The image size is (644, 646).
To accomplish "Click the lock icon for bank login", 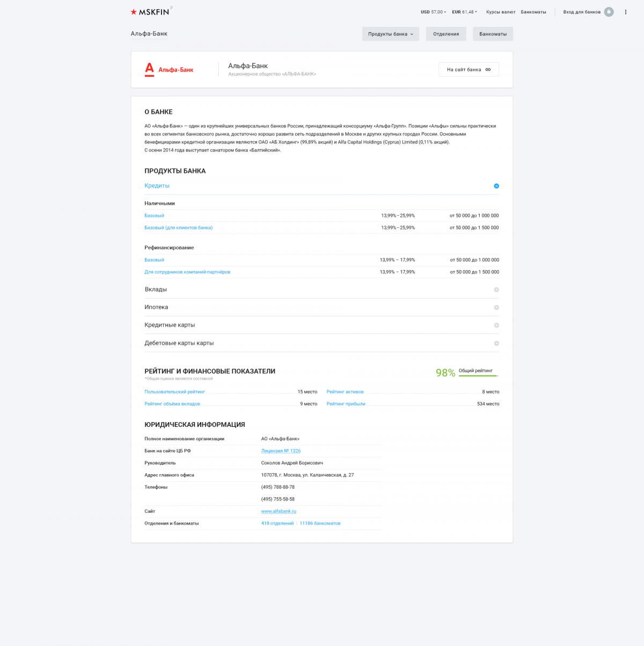I will pyautogui.click(x=609, y=12).
